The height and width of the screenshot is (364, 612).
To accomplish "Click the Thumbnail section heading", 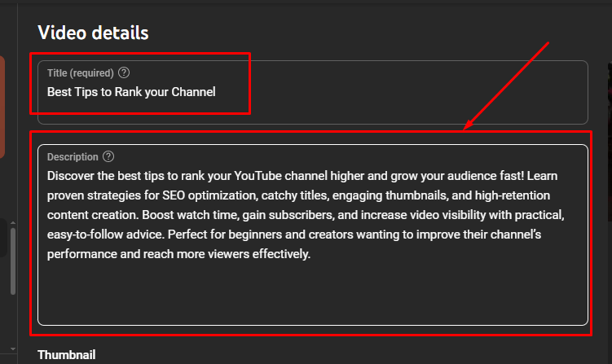I will 66,355.
